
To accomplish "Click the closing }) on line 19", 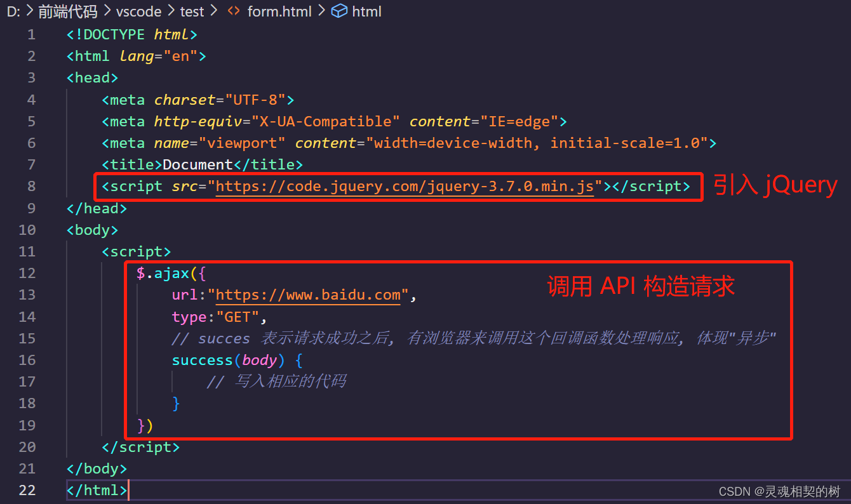I will pyautogui.click(x=145, y=425).
